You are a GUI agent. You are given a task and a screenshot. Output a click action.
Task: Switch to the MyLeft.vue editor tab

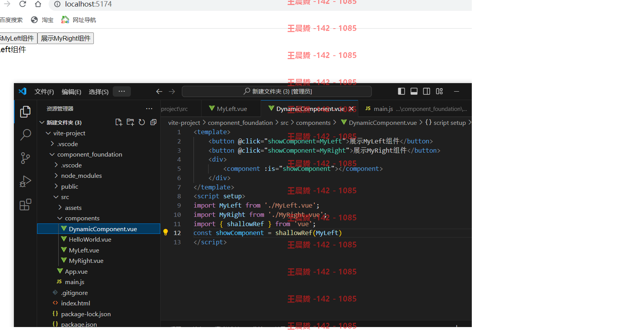(x=231, y=109)
